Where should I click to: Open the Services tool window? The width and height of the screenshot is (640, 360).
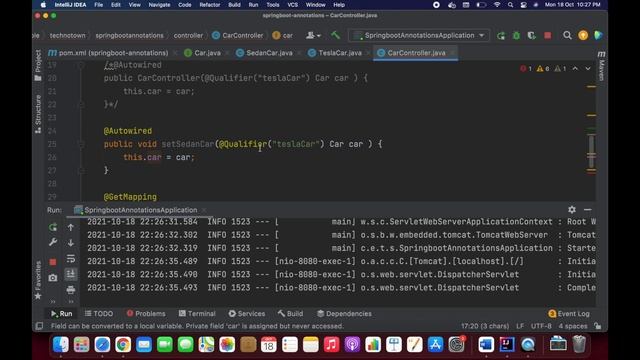247,313
